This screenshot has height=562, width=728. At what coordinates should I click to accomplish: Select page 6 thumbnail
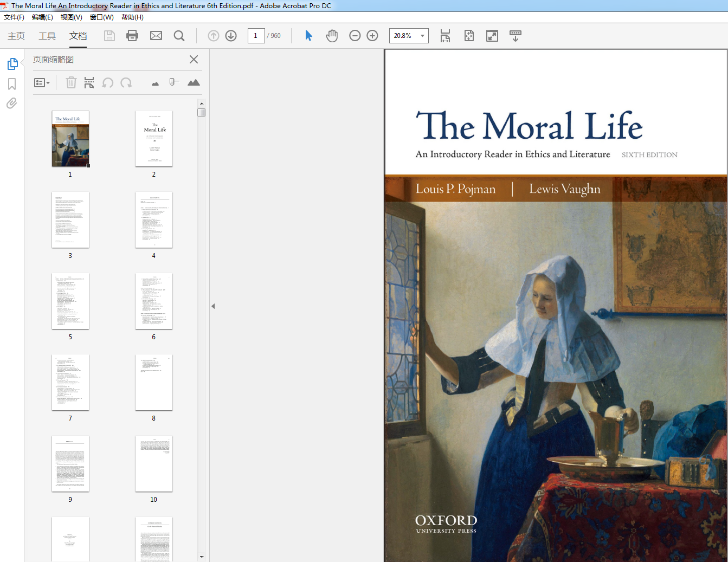click(154, 301)
